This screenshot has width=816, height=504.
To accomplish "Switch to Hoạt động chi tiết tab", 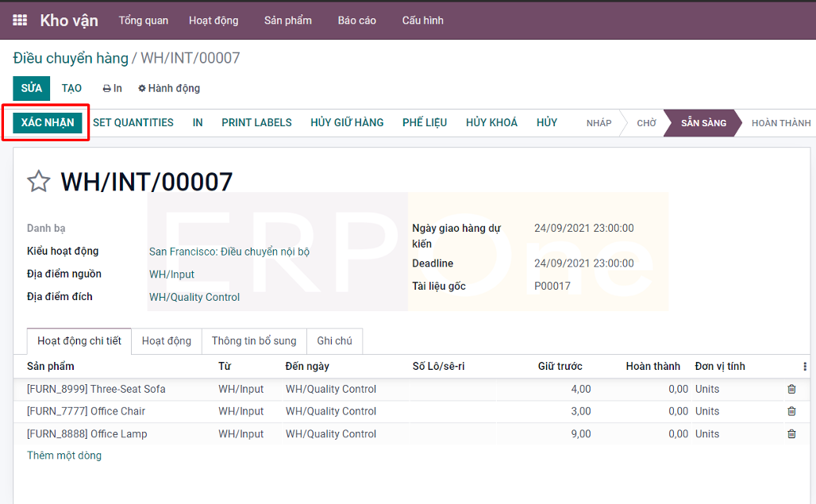I will point(79,341).
